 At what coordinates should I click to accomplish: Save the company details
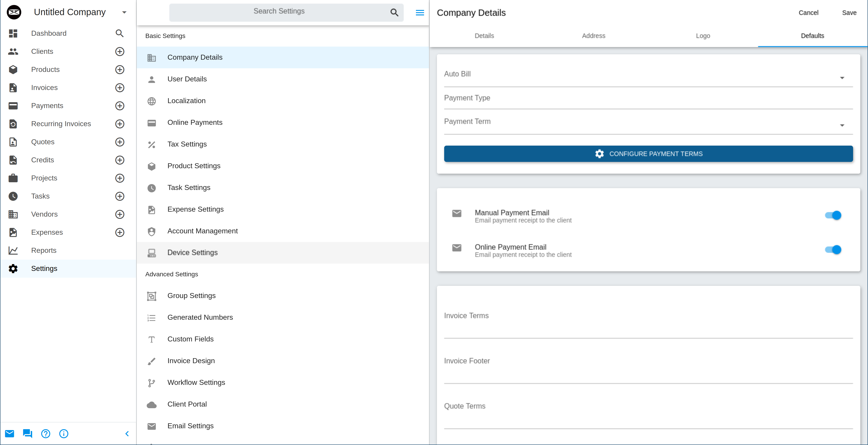tap(849, 12)
